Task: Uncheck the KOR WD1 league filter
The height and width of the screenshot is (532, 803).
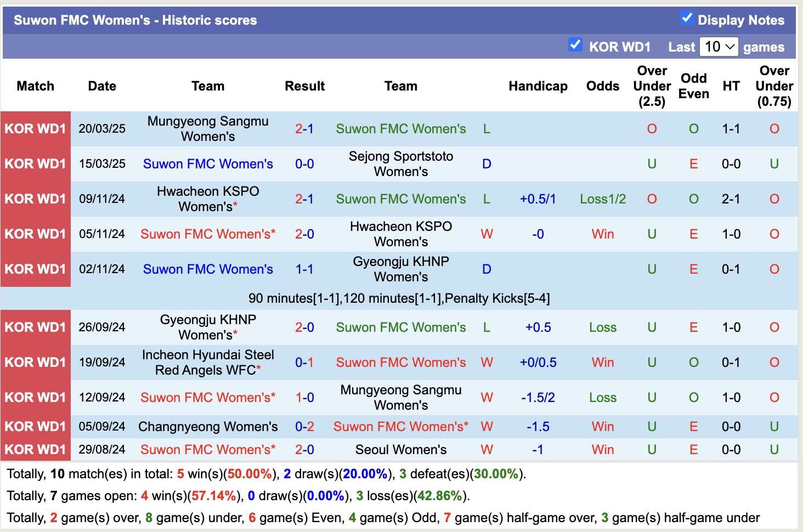Action: click(x=575, y=46)
